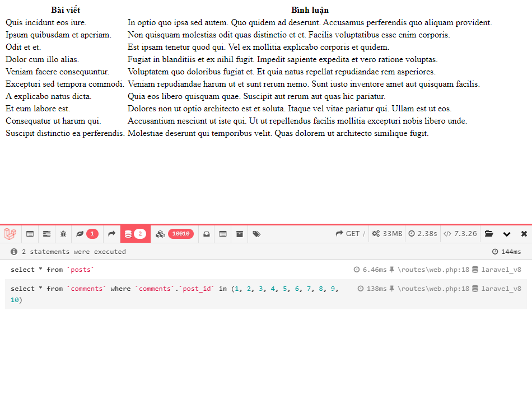Click the 6.46ms duration of posts query
This screenshot has width=532, height=410.
coord(370,270)
